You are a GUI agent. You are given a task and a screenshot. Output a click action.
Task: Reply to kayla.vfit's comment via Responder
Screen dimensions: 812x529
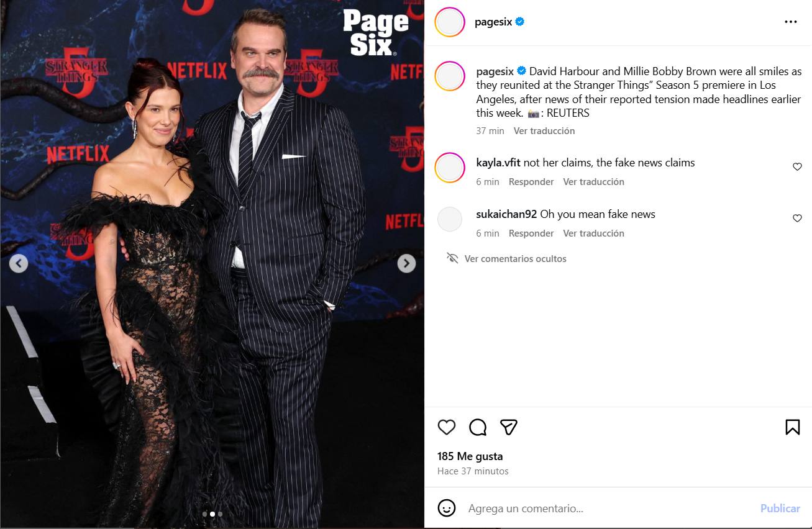pyautogui.click(x=531, y=182)
